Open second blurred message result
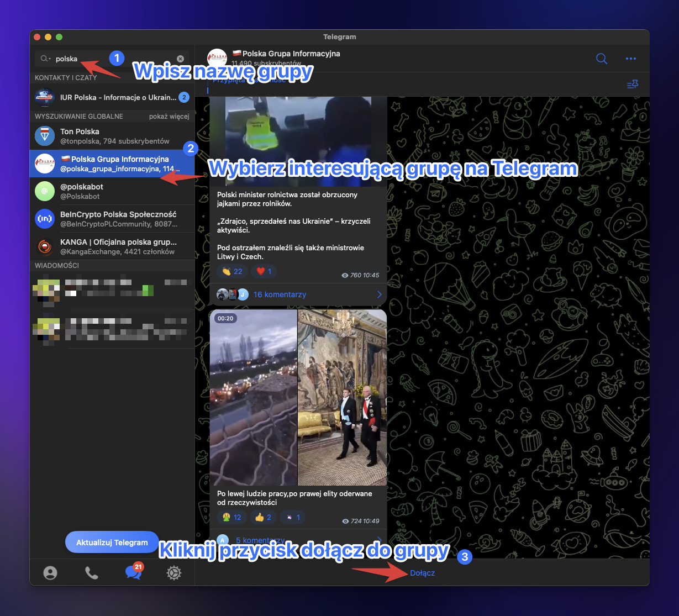679x616 pixels. tap(112, 329)
